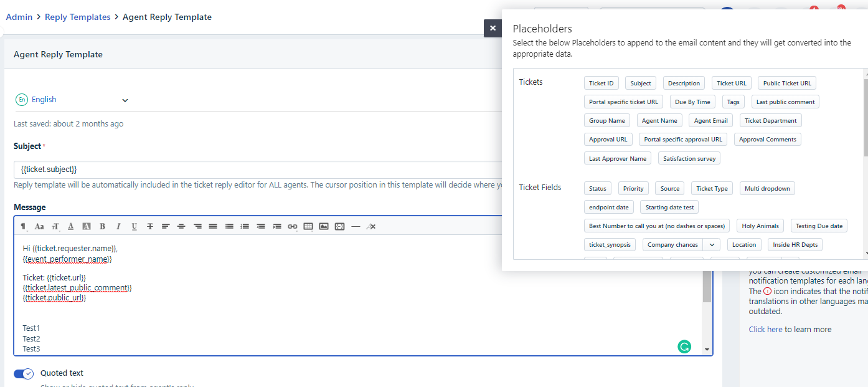Open font size tool in toolbar
868x387 pixels.
point(55,226)
